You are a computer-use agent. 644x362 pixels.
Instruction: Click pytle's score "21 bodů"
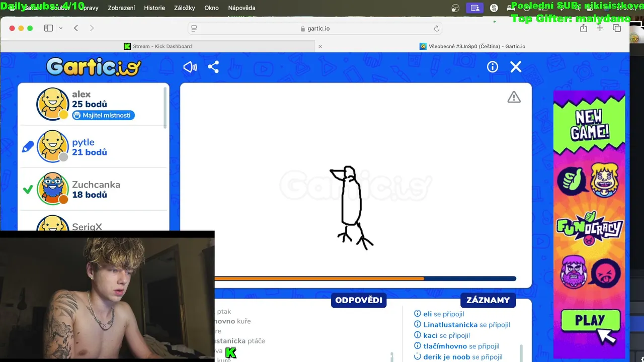89,152
